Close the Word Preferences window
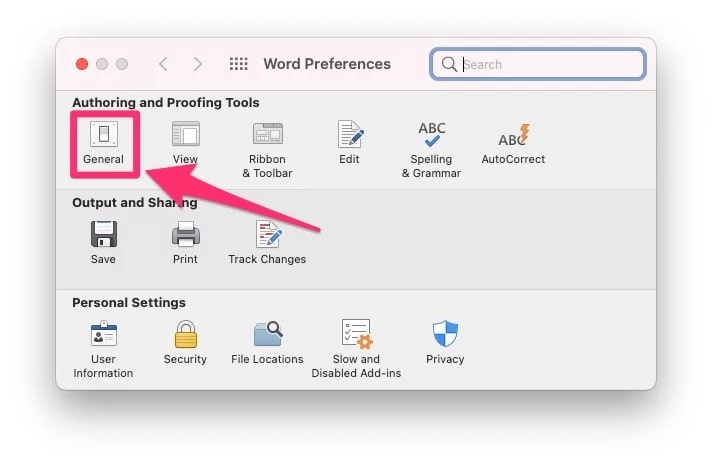 82,64
